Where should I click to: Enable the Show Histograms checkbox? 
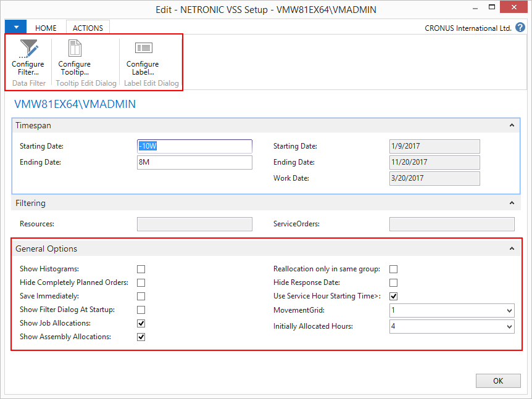(x=141, y=269)
